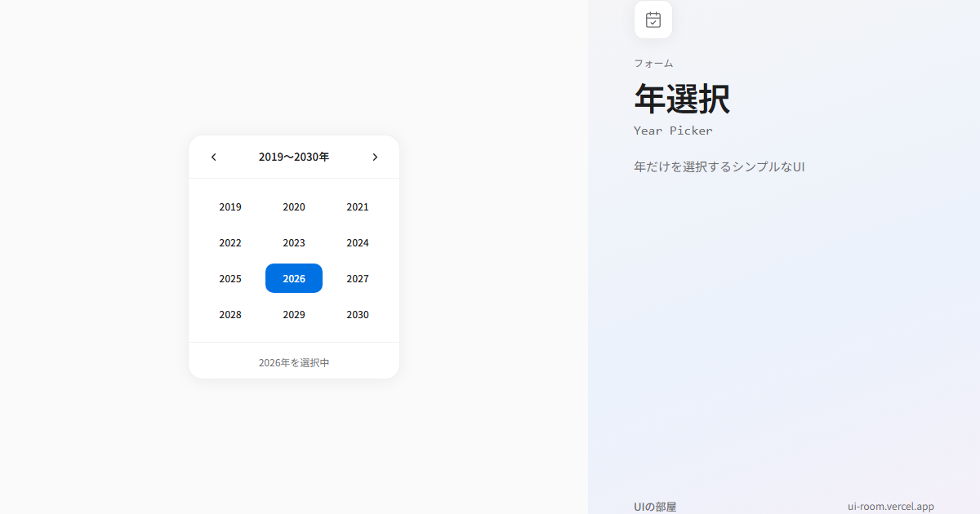Screen dimensions: 980x514
Task: Choose year 2028
Action: click(x=230, y=315)
